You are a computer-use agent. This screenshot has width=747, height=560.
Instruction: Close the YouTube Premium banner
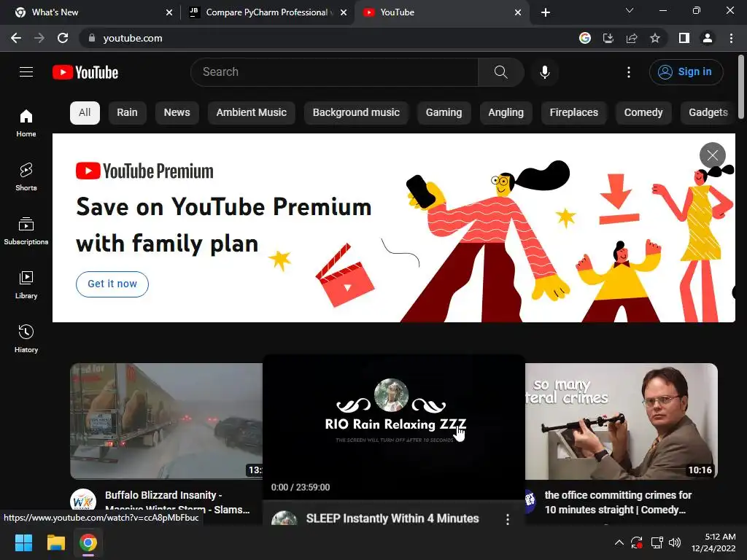pos(712,155)
